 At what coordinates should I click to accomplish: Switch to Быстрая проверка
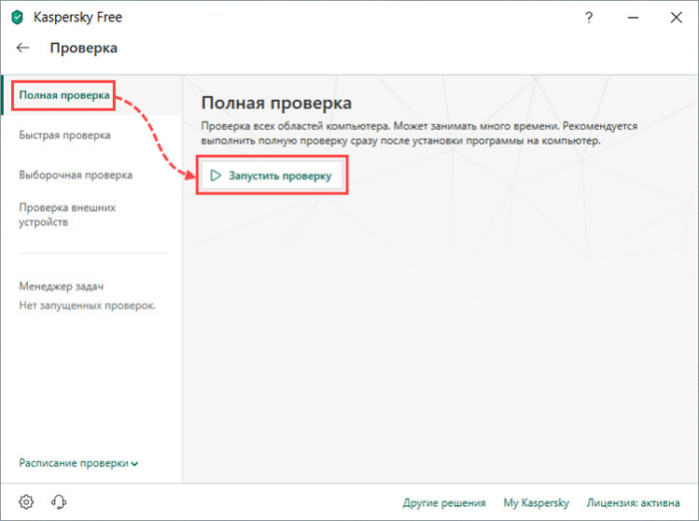click(65, 135)
